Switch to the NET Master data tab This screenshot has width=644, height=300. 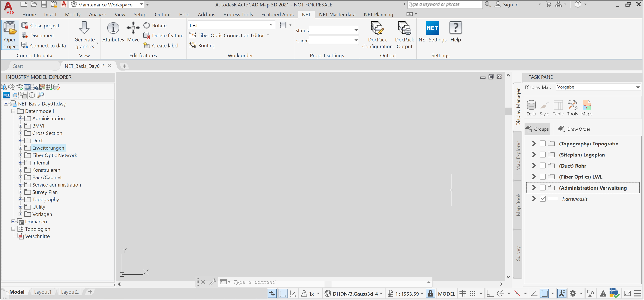tap(337, 15)
